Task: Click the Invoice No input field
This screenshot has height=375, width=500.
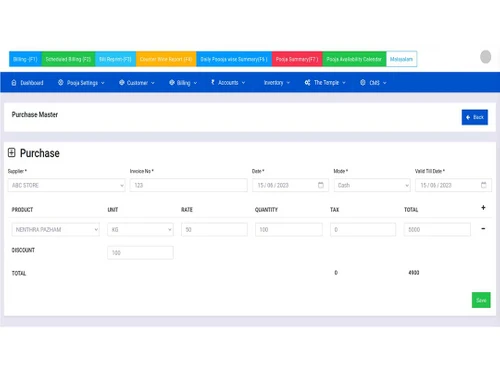Action: (x=189, y=185)
